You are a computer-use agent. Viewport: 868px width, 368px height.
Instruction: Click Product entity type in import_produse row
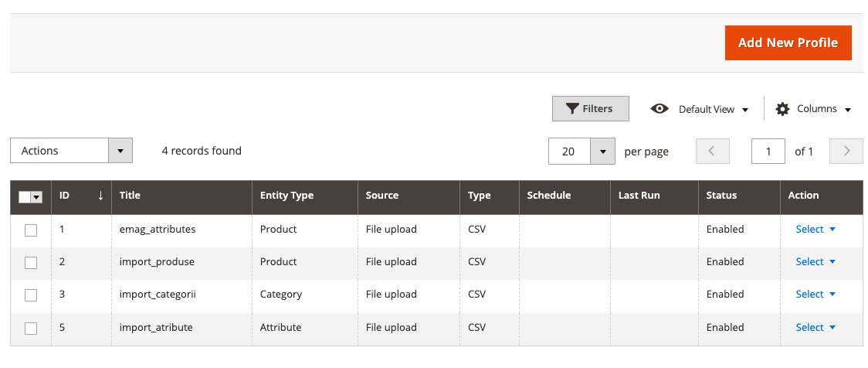click(x=279, y=261)
